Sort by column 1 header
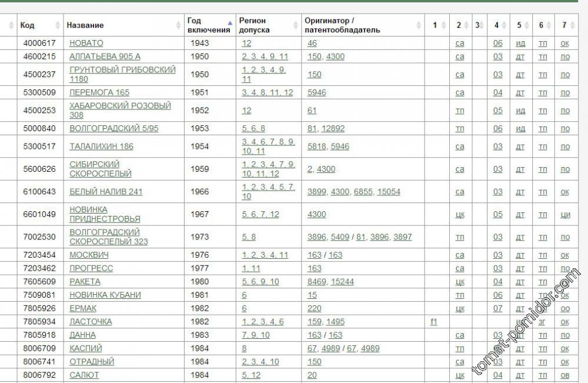The image size is (588, 383). point(437,25)
